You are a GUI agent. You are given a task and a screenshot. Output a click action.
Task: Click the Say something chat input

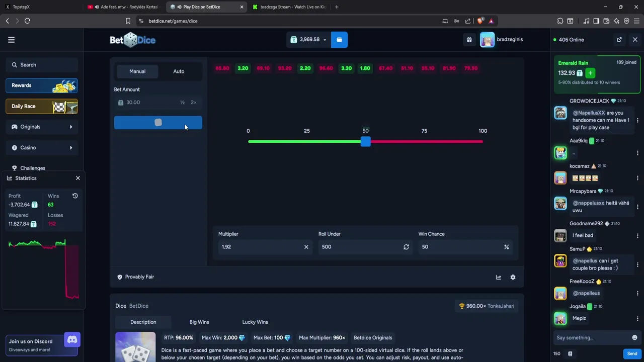tap(592, 337)
